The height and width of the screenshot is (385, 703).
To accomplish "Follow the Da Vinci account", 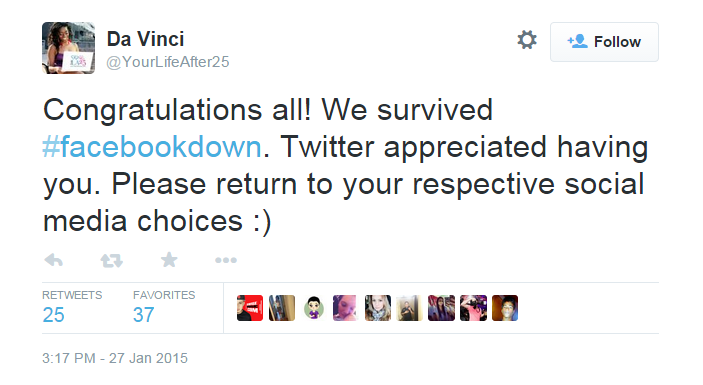I will pos(604,42).
